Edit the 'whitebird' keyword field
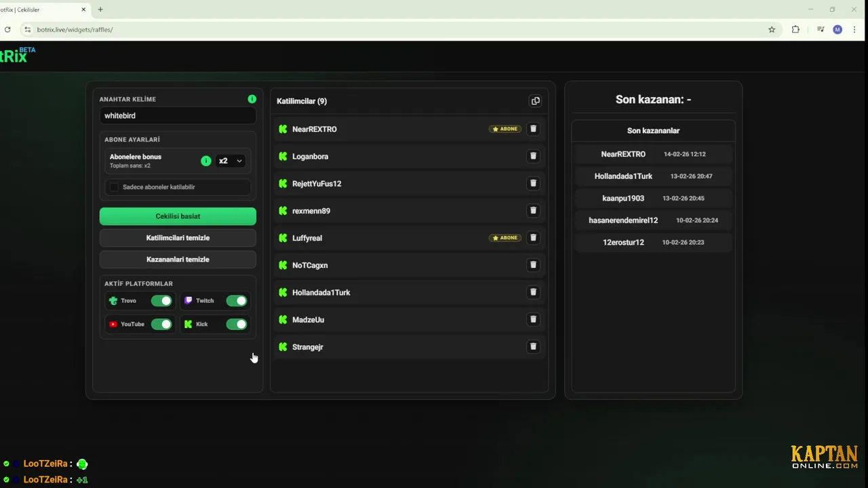Screen dimensions: 868x488 click(178, 116)
